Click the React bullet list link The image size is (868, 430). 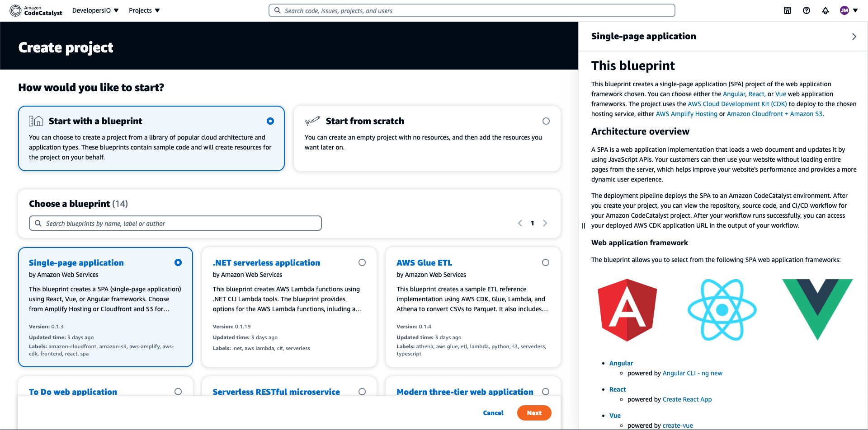tap(618, 389)
